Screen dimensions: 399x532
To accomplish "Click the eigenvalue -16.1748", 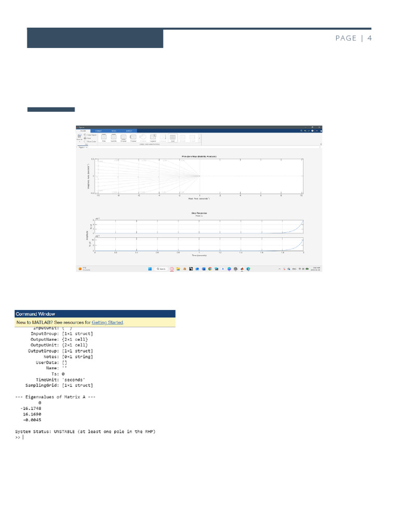I will tap(31, 408).
